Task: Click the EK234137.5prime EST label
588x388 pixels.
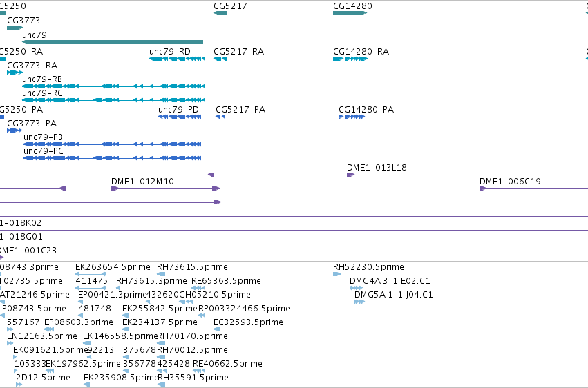Action: click(160, 322)
